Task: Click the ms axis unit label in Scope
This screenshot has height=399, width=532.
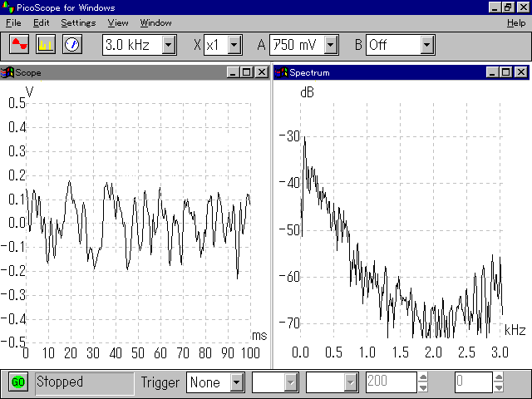Action: pyautogui.click(x=259, y=336)
